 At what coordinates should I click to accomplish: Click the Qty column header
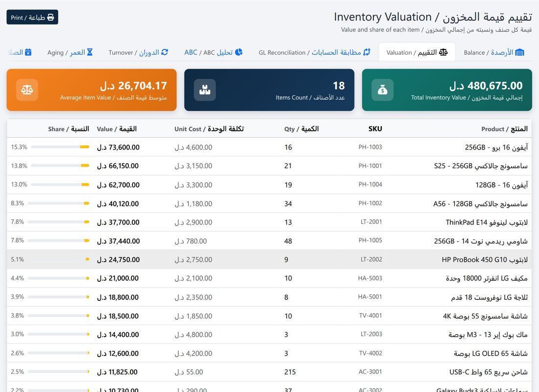pyautogui.click(x=301, y=129)
